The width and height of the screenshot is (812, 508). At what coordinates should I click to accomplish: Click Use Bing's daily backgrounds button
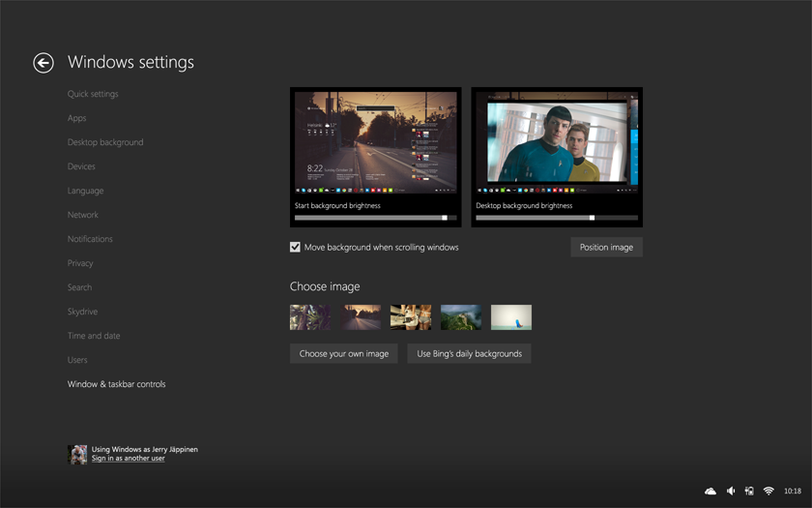(x=469, y=353)
